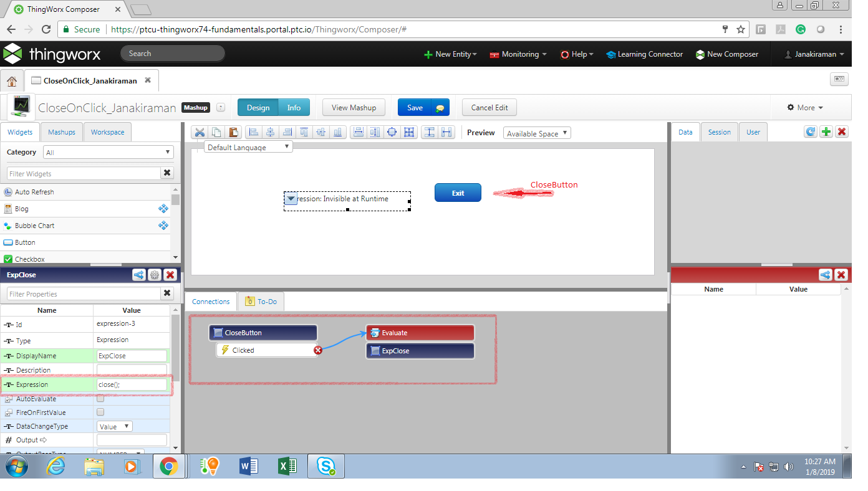Select the Cut icon in the mashup toolbar
The image size is (868, 491).
coord(200,132)
